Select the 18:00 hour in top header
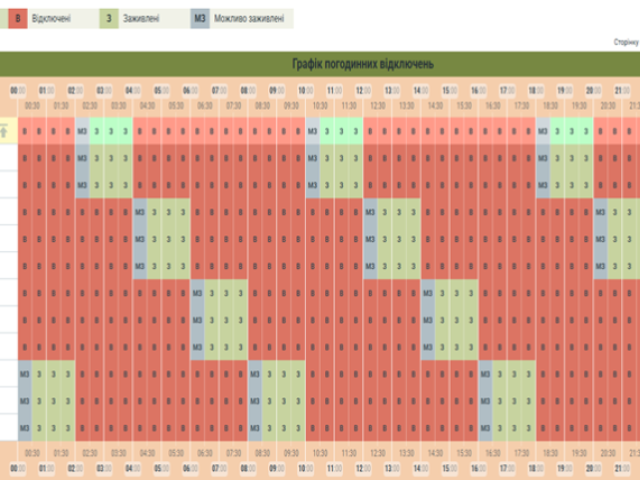 click(x=535, y=89)
